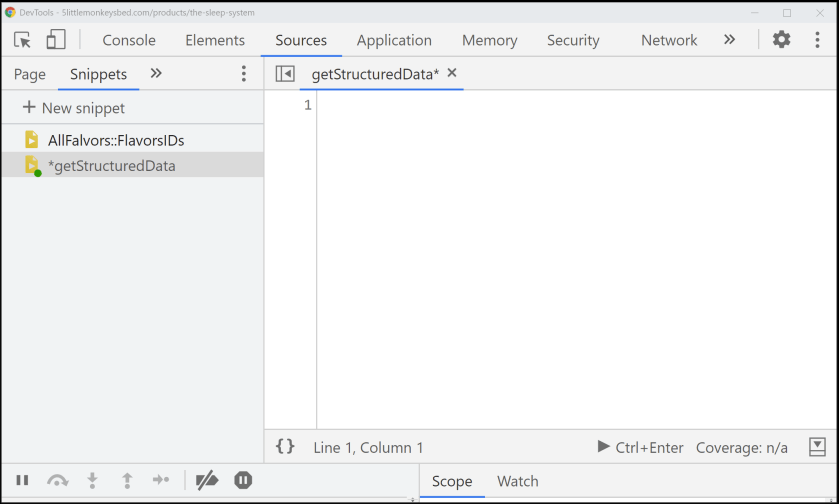Hide the navigator sidebar pane

[x=285, y=74]
